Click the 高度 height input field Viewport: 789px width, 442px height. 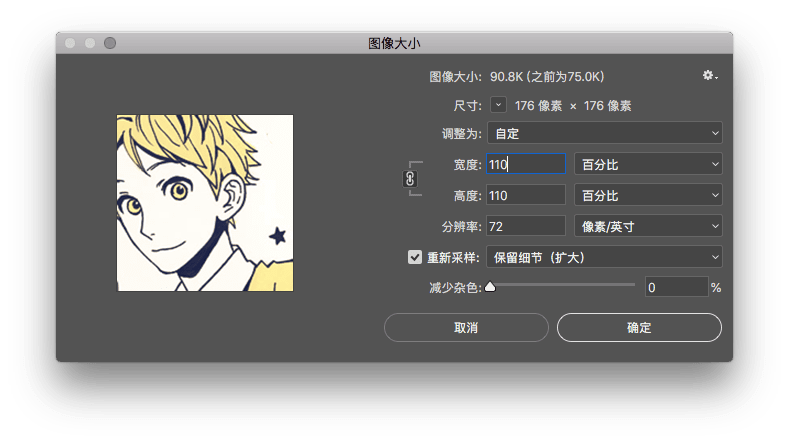525,195
